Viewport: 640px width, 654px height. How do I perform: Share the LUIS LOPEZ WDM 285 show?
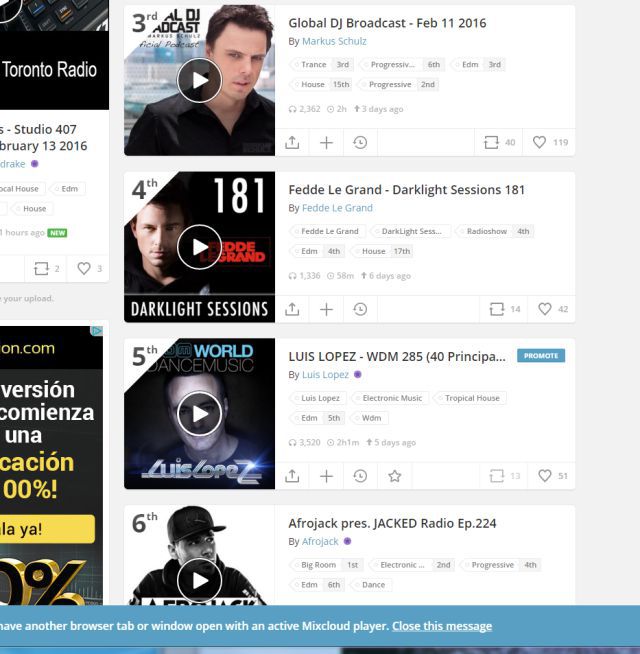(292, 476)
